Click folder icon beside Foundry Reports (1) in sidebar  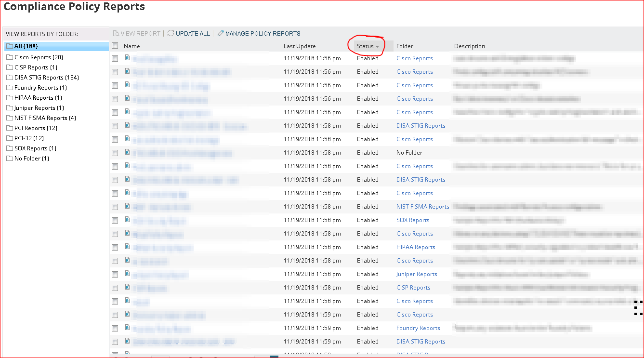coord(10,88)
